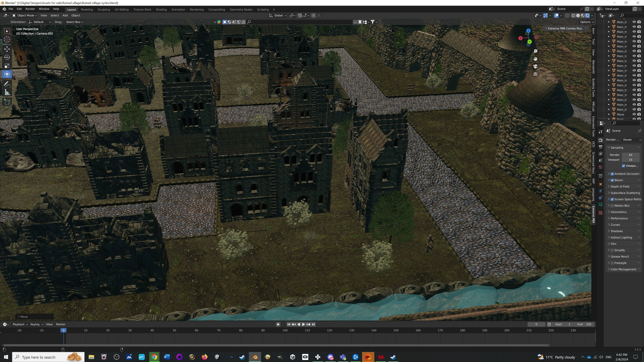
Task: Activate the Rotate tool
Action: click(7, 57)
